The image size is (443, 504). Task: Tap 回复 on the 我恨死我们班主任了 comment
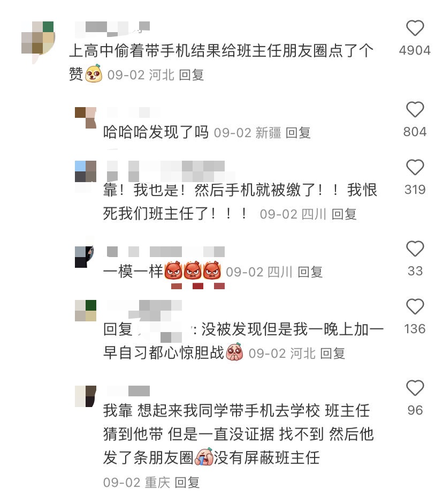tap(344, 214)
